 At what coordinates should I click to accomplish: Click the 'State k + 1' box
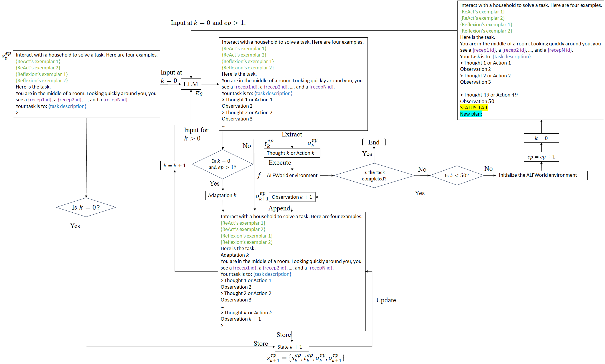(292, 347)
